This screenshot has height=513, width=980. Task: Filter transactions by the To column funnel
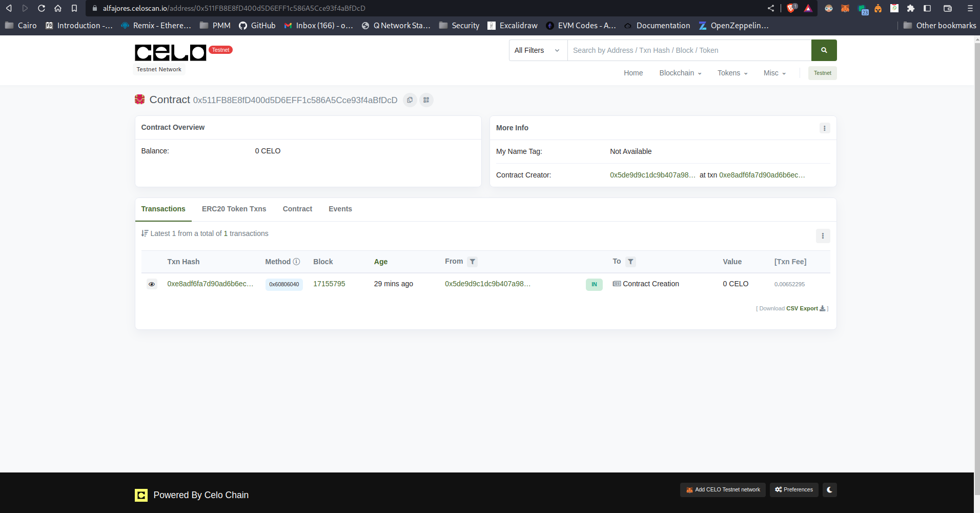(x=631, y=262)
